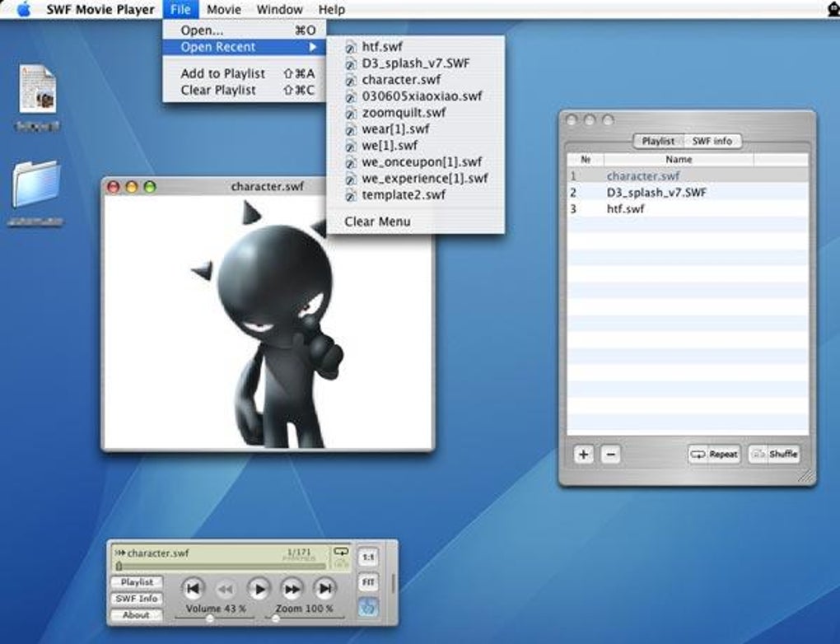Image resolution: width=840 pixels, height=644 pixels.
Task: Open the Movie menu
Action: pyautogui.click(x=223, y=9)
